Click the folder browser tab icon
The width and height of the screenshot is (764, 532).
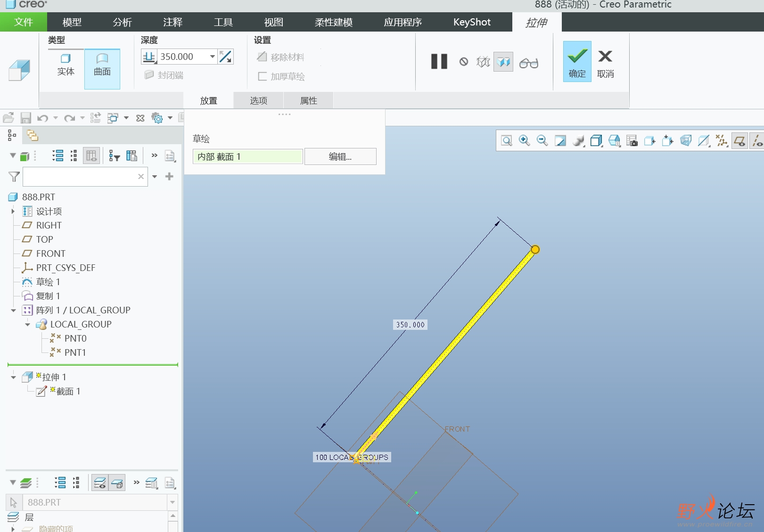(x=32, y=136)
